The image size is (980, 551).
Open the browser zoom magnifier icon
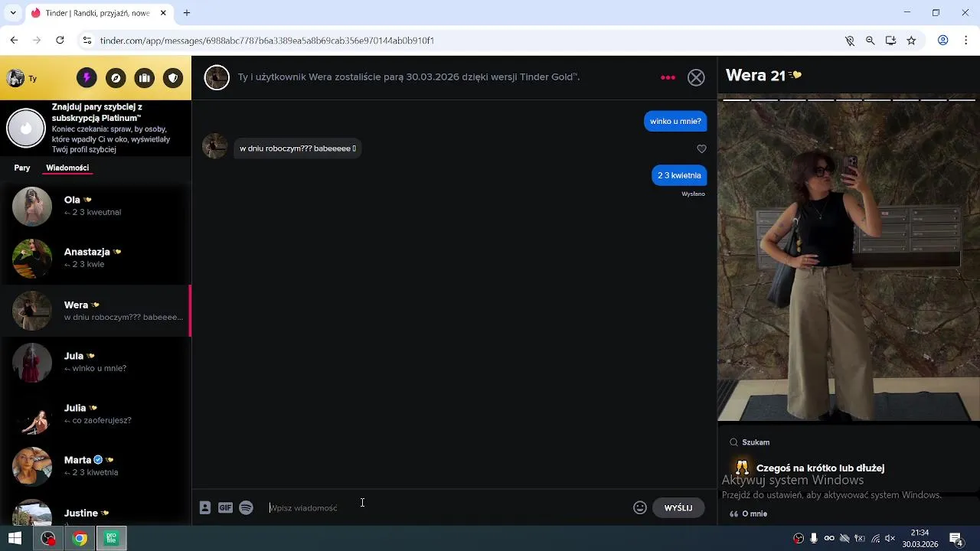871,41
